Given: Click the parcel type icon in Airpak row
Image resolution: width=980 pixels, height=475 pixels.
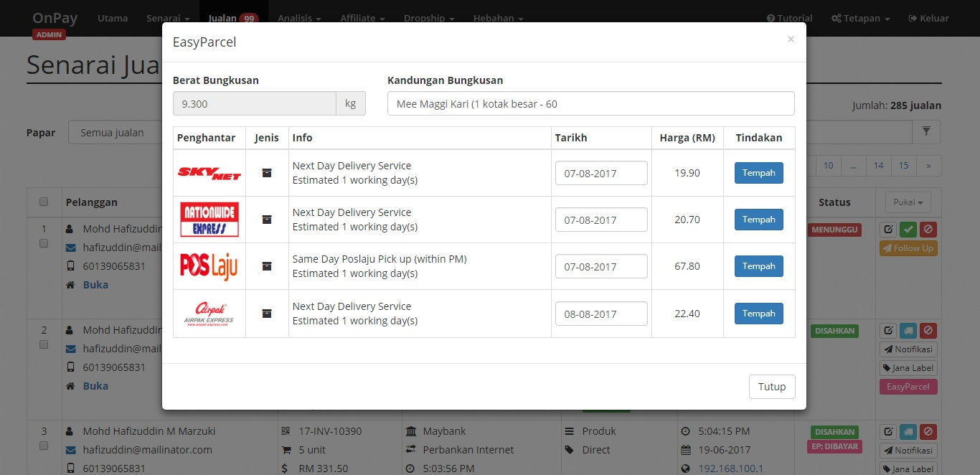Looking at the screenshot, I should click(267, 314).
